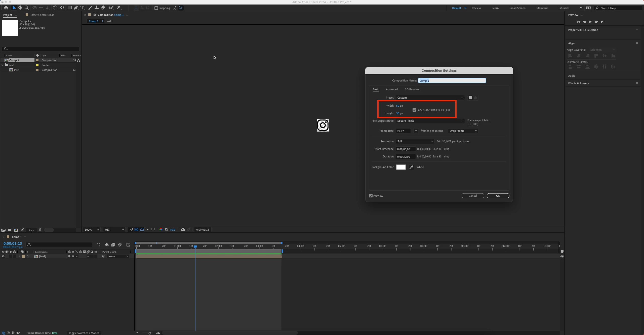644x335 pixels.
Task: Select the Hand tool
Action: 20,8
